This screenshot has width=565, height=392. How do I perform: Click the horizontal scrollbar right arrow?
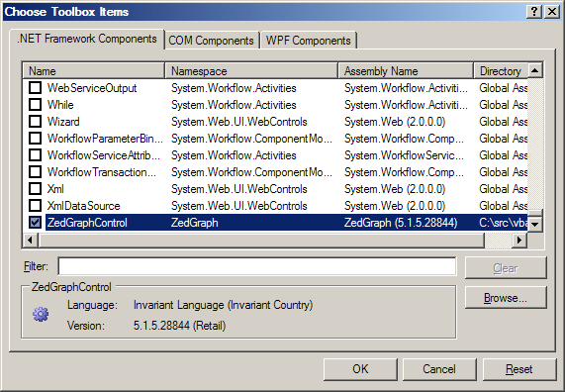pos(519,240)
